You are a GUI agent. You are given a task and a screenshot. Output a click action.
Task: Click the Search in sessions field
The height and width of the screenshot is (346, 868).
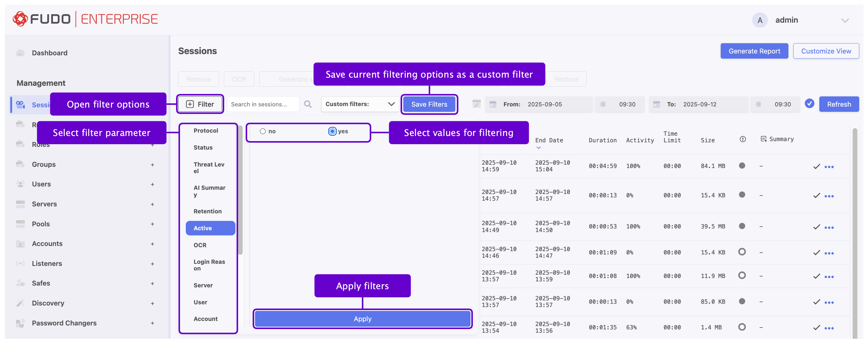click(x=263, y=104)
